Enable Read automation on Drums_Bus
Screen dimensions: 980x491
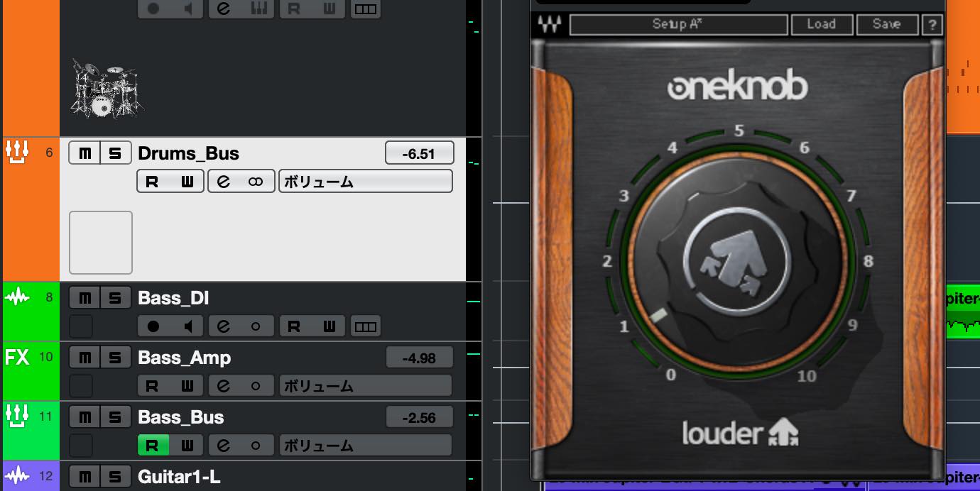pyautogui.click(x=153, y=182)
